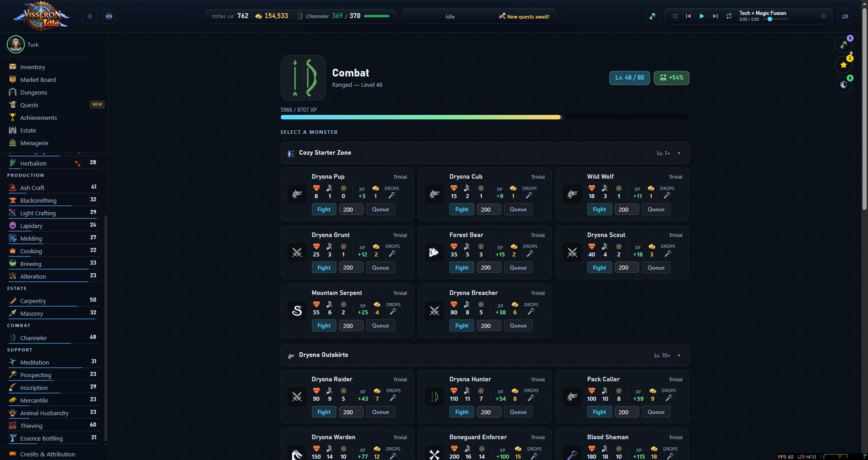Fight the Dryona Pup
Viewport: 868px width, 460px height.
(x=324, y=209)
